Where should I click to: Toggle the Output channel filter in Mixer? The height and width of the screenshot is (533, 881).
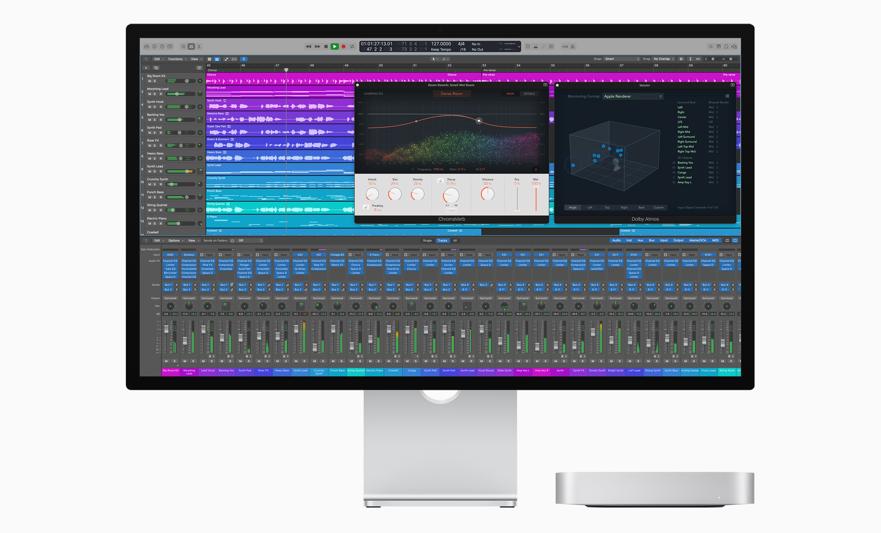coord(679,240)
